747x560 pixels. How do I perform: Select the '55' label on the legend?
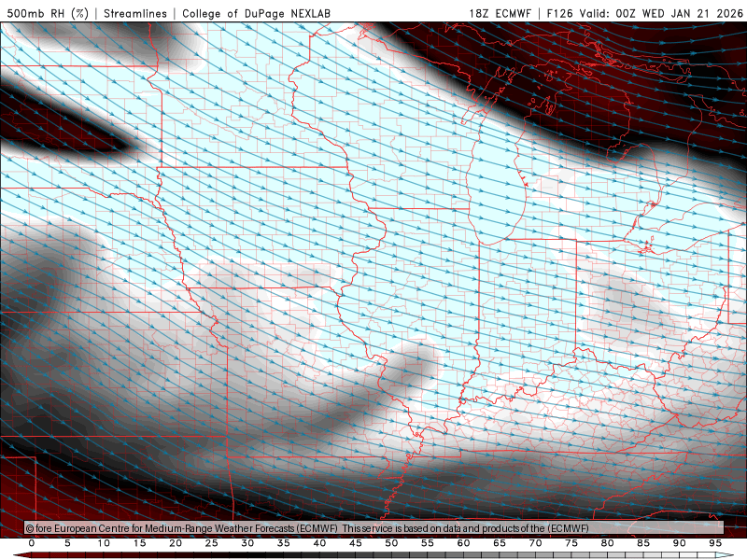click(x=428, y=543)
